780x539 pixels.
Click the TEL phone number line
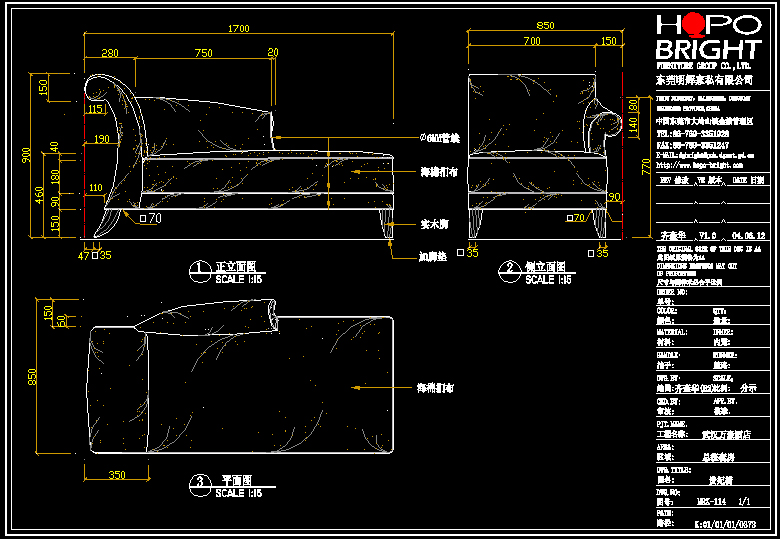[x=692, y=133]
